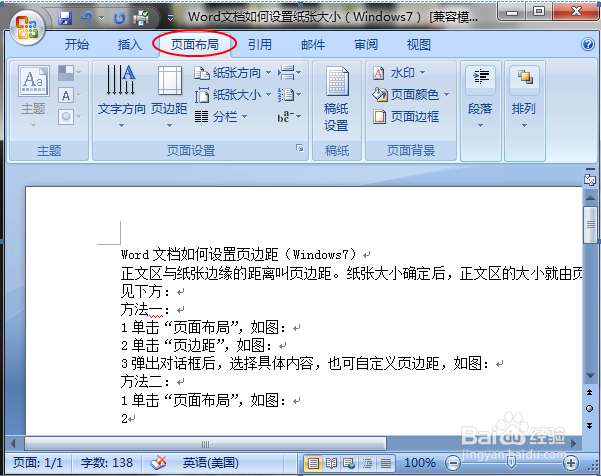Open the 段落 paragraph group
This screenshot has height=476, width=601.
point(480,98)
